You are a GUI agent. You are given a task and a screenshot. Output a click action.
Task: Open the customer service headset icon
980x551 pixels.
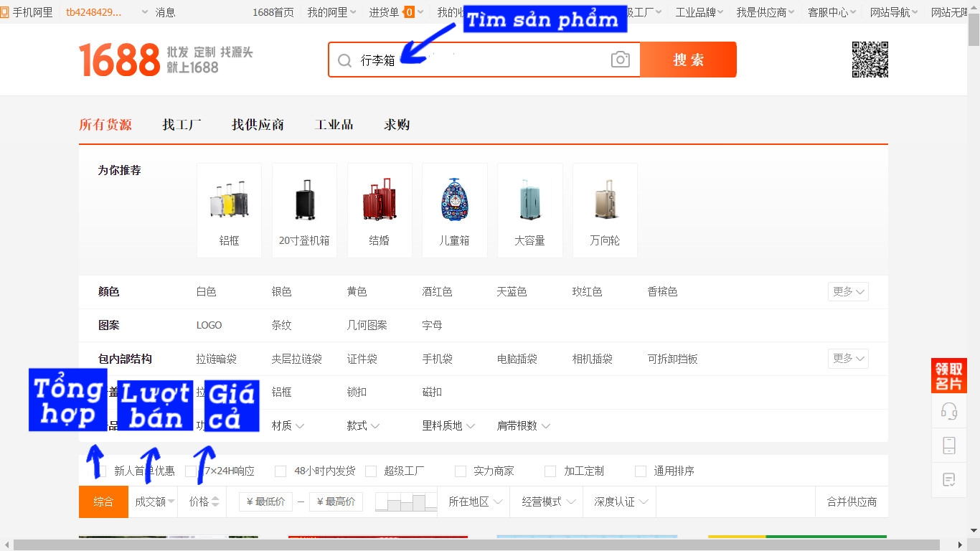click(x=948, y=411)
